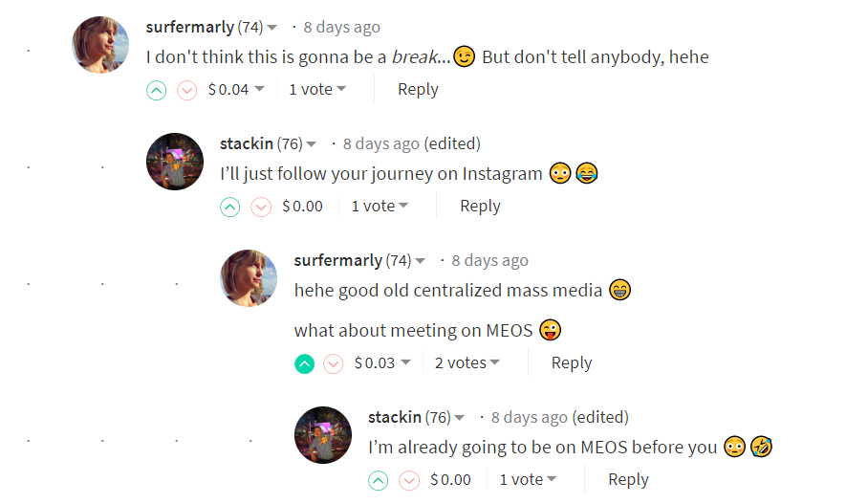Show voters for surfermarly's first comment
This screenshot has height=504, width=868.
[317, 90]
